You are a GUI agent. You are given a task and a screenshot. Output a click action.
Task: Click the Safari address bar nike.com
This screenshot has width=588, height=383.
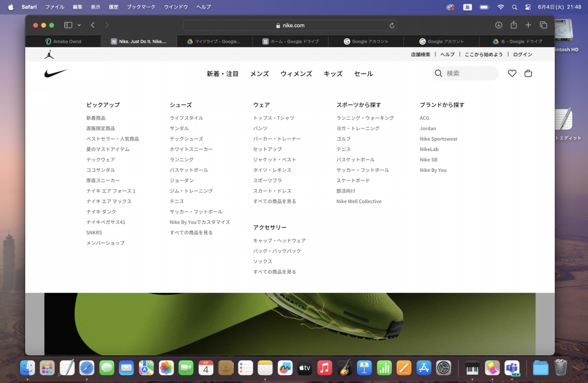289,25
